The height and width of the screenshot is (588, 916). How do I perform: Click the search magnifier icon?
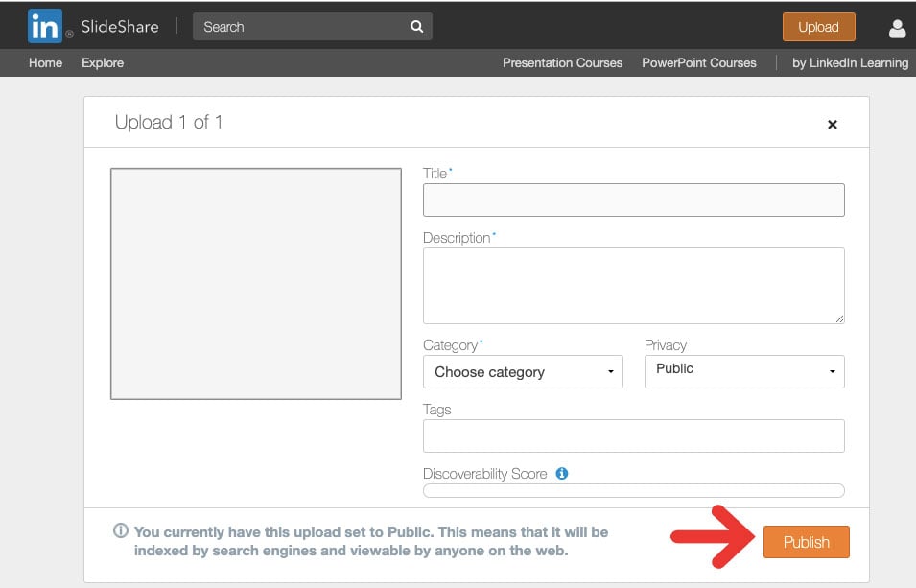coord(416,26)
